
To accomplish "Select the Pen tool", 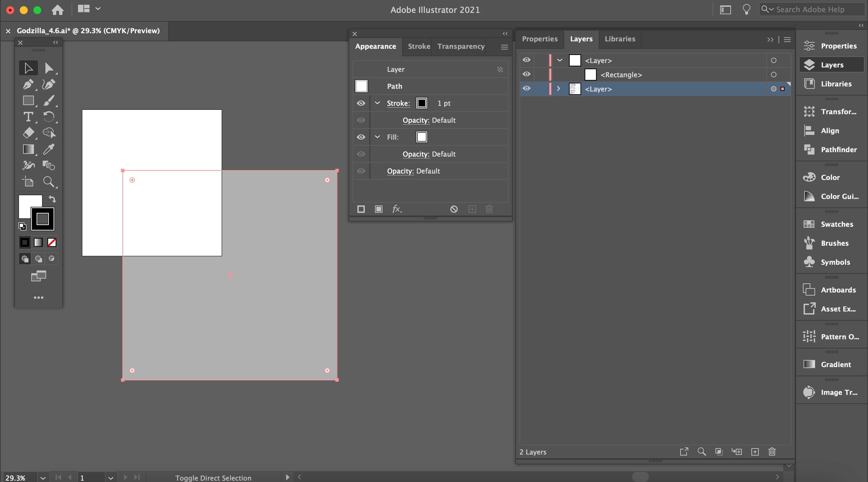I will click(28, 84).
